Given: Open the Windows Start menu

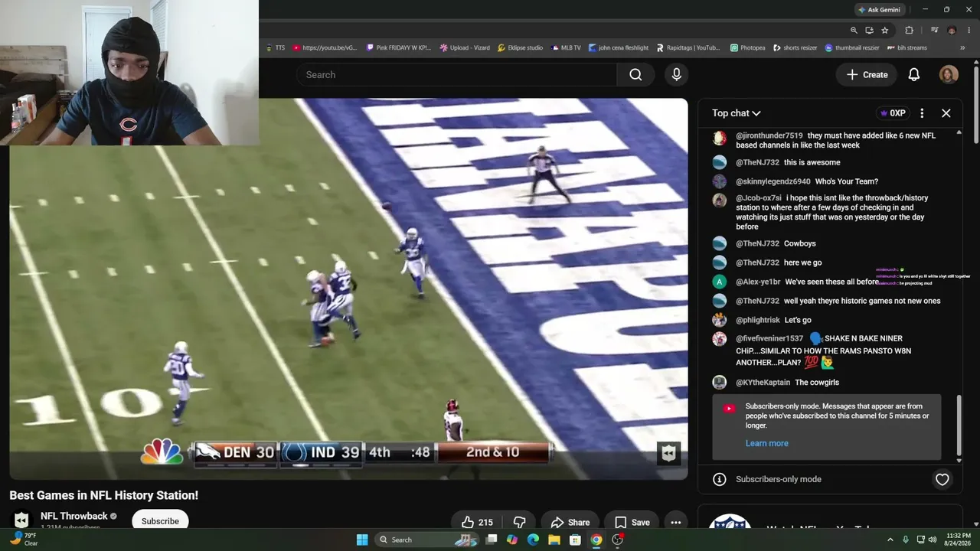Looking at the screenshot, I should (362, 540).
